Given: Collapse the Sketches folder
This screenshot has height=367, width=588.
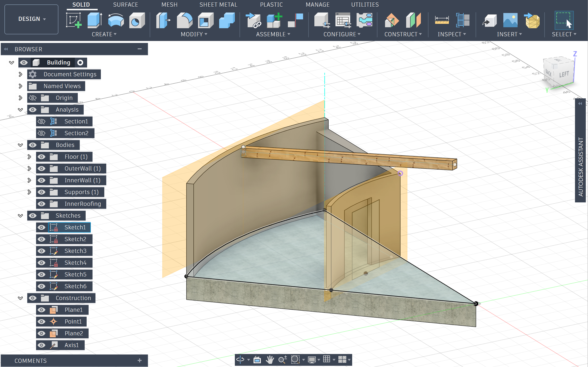Looking at the screenshot, I should click(x=20, y=216).
